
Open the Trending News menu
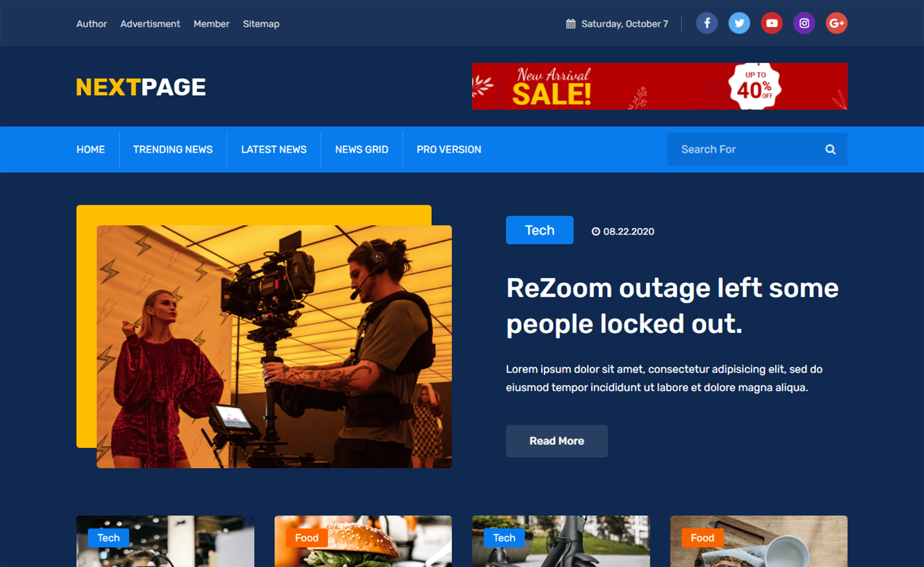tap(173, 149)
